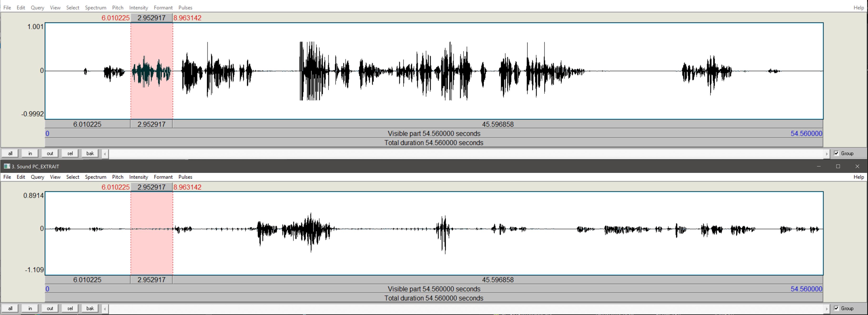The height and width of the screenshot is (315, 868).
Task: Open Pitch menu in PC_EXTRAIT window
Action: coord(118,177)
